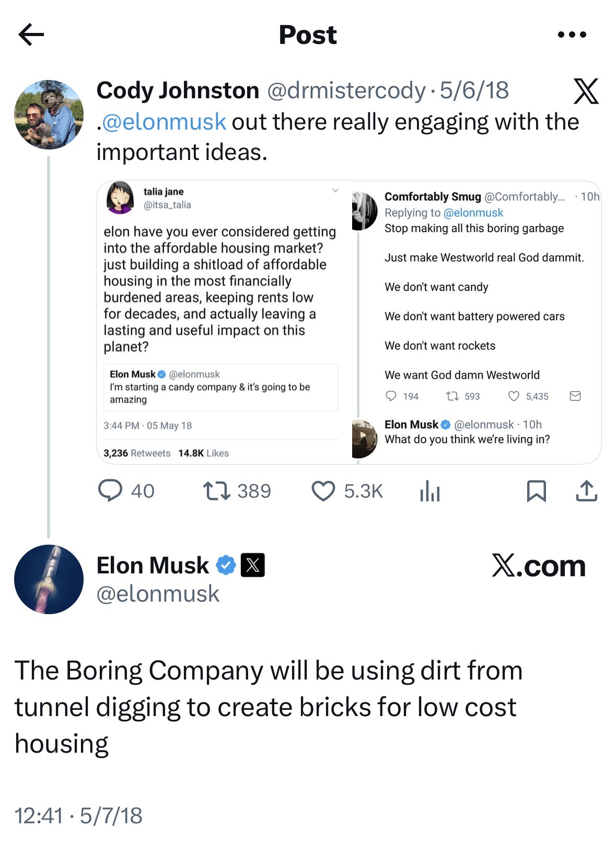
Task: View post analytics bar chart icon
Action: pyautogui.click(x=429, y=491)
